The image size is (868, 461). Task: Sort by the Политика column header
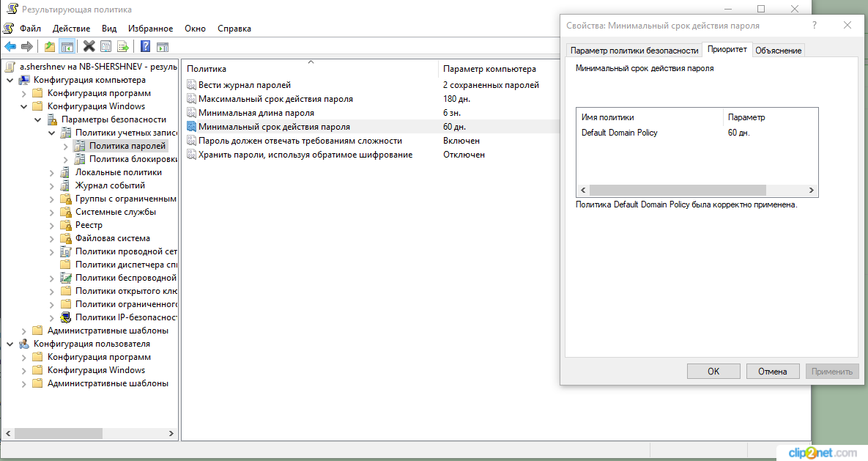(x=310, y=69)
